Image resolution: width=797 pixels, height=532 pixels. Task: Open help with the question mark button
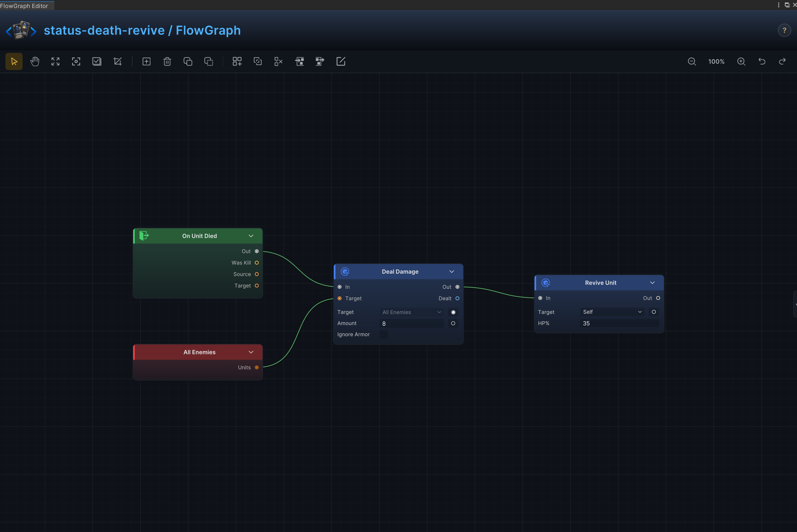pos(785,30)
